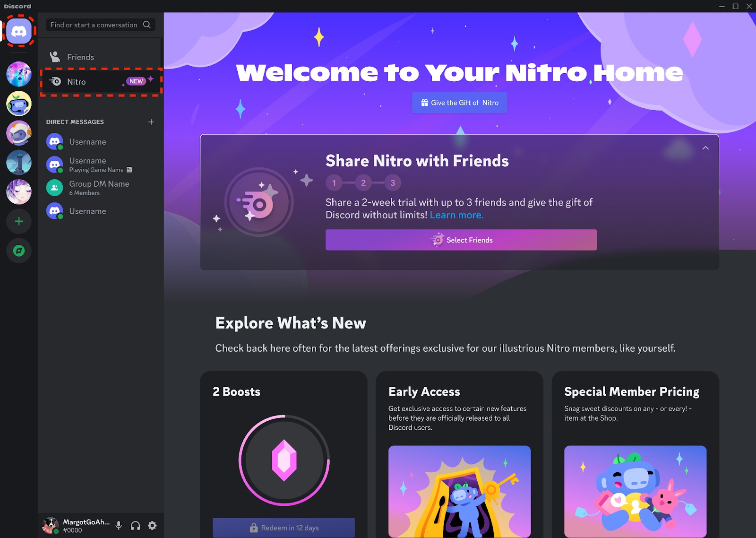Image resolution: width=756 pixels, height=538 pixels.
Task: Open the Group DM Name conversation
Action: [99, 187]
